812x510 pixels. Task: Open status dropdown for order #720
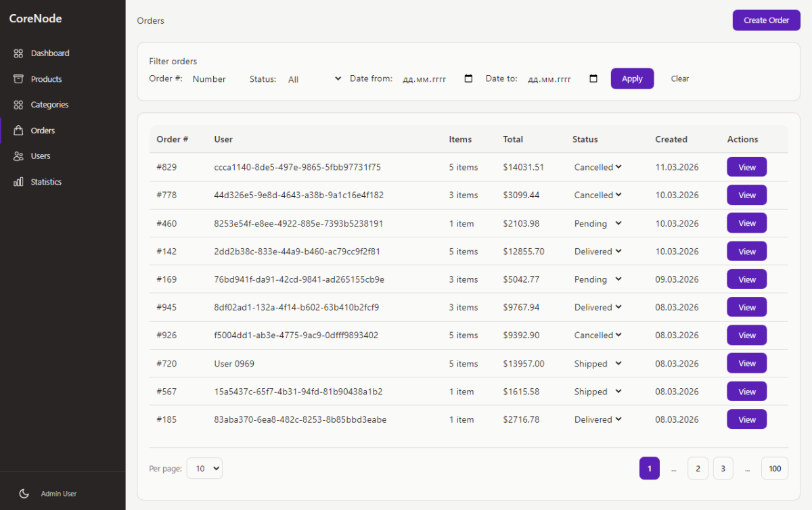(597, 364)
